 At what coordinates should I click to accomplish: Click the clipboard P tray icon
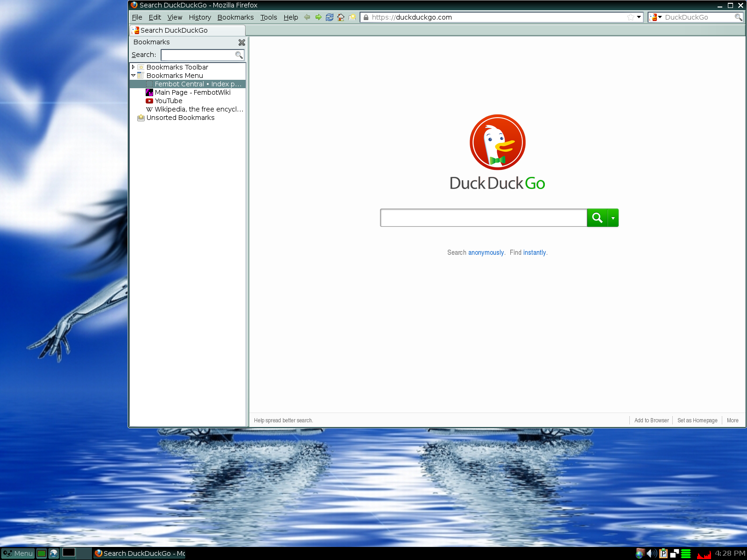663,553
